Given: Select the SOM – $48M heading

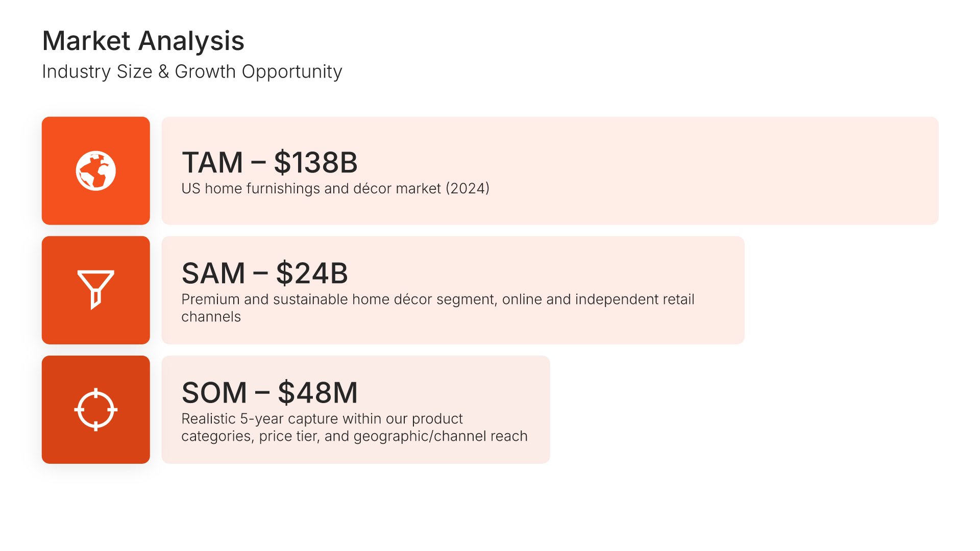Looking at the screenshot, I should [x=269, y=392].
